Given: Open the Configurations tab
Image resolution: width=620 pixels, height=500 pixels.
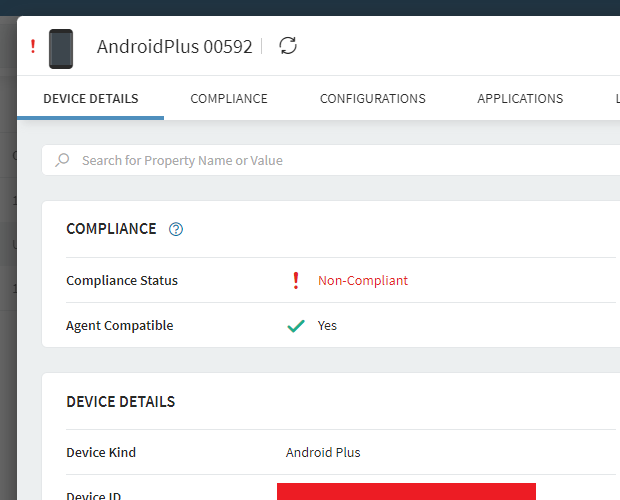Looking at the screenshot, I should pos(372,99).
